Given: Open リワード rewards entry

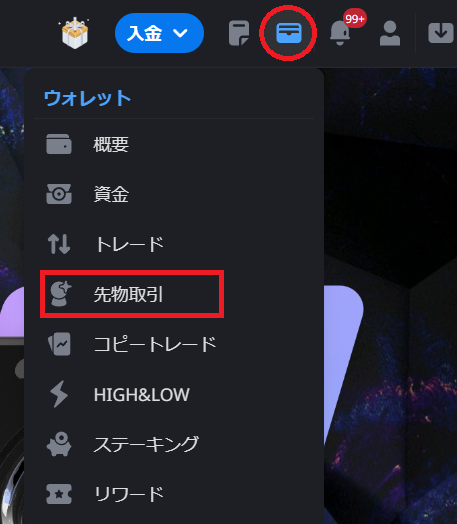Looking at the screenshot, I should pyautogui.click(x=174, y=494).
